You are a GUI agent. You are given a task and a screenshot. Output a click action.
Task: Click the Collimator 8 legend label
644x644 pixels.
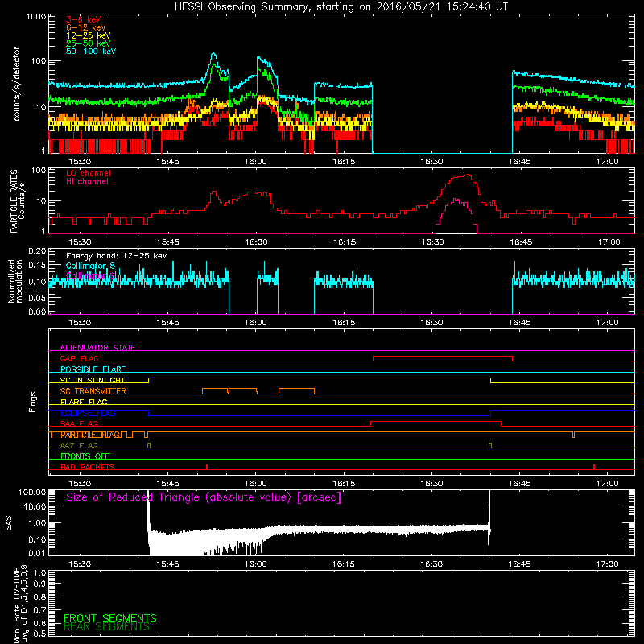tap(90, 266)
